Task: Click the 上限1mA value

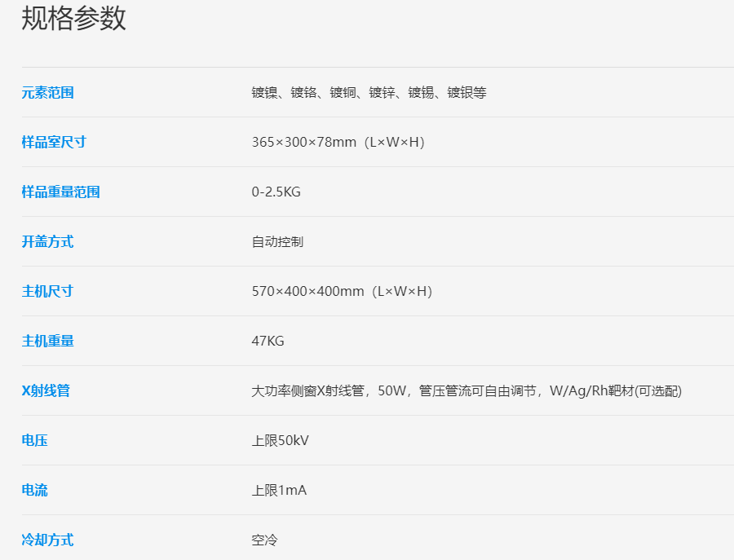Action: click(279, 491)
